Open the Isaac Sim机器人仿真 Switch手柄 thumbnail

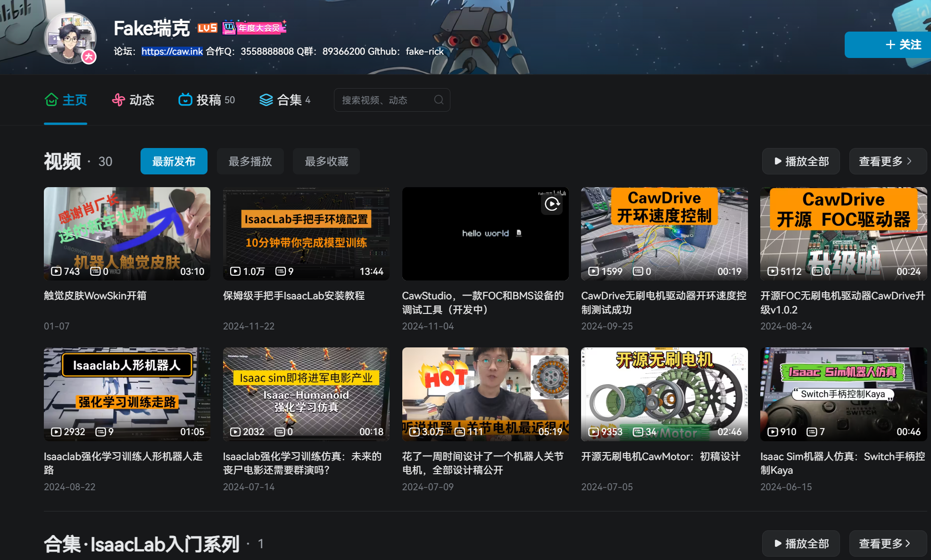click(x=843, y=394)
